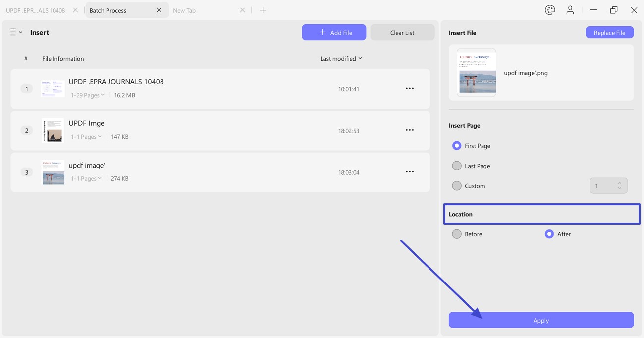Select the First Page radio button

click(x=457, y=146)
